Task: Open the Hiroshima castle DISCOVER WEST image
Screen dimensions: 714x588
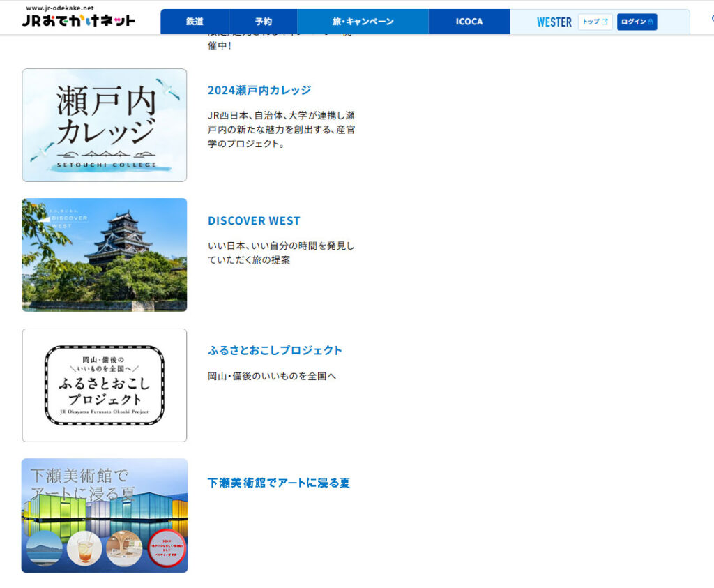Action: click(x=105, y=255)
